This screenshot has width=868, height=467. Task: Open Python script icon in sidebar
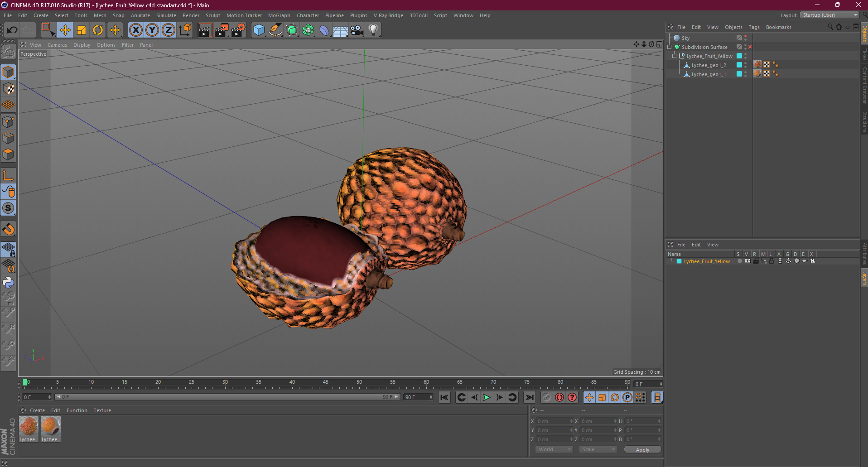point(8,282)
